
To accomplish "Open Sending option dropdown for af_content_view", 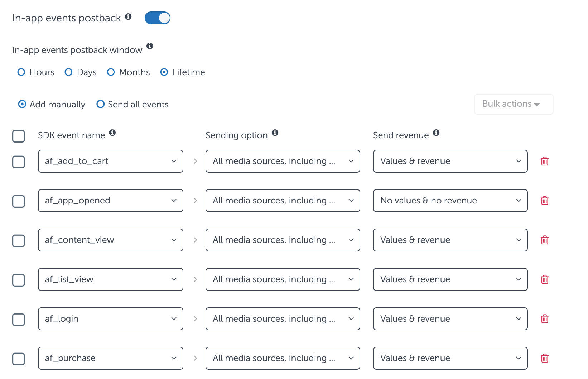I will pyautogui.click(x=283, y=240).
